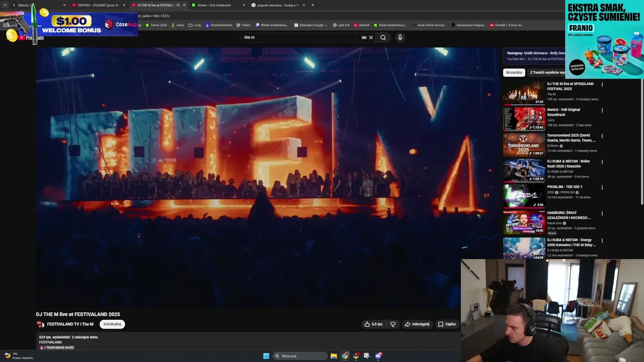Open the Opuszczone miejsca bookmark

click(x=468, y=25)
